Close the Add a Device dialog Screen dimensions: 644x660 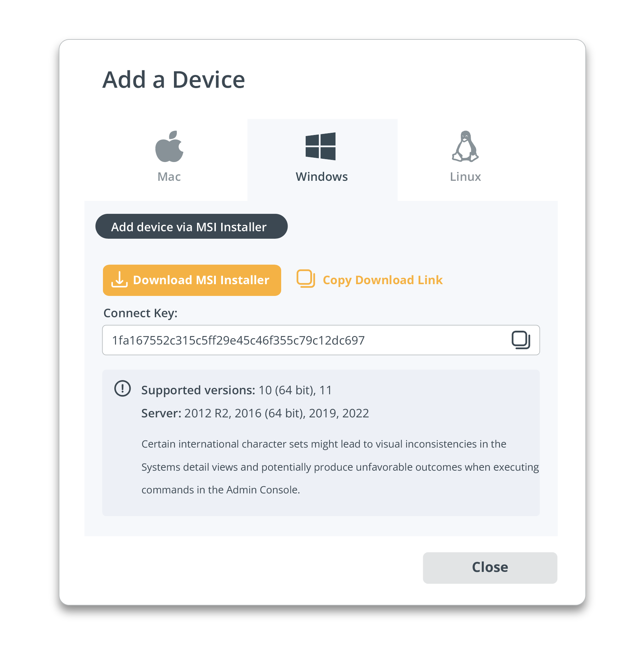coord(490,567)
